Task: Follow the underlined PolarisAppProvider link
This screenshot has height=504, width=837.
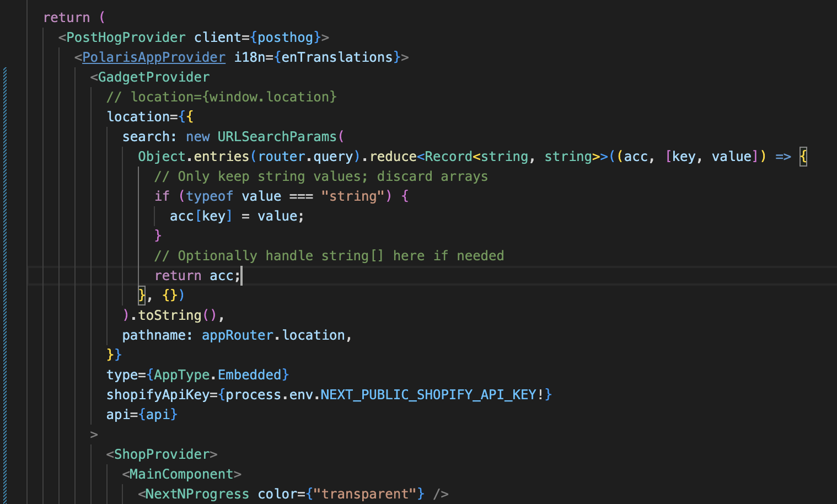Action: [x=154, y=57]
